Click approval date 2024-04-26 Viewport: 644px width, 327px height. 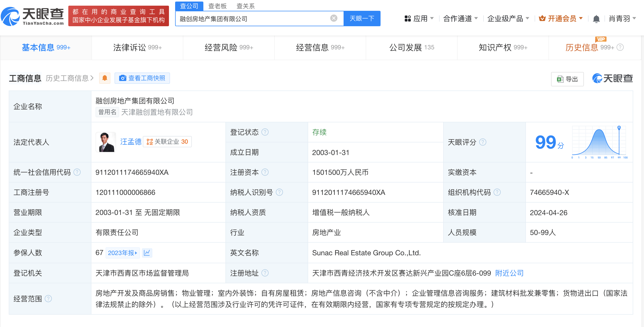click(549, 213)
